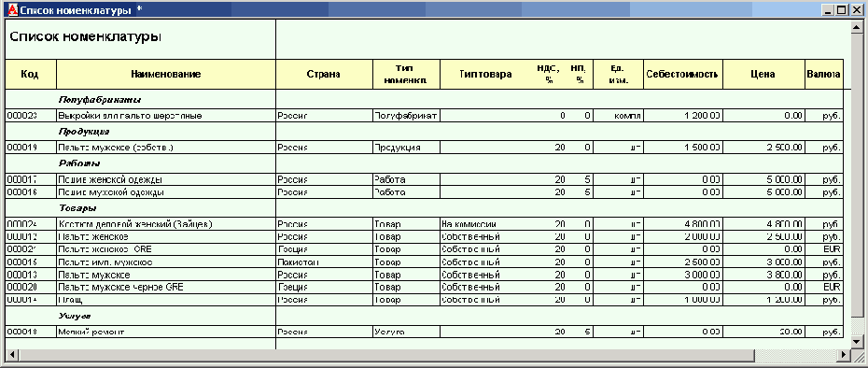
Task: Click the Пальто мужское черное GRE cell
Action: (x=166, y=288)
